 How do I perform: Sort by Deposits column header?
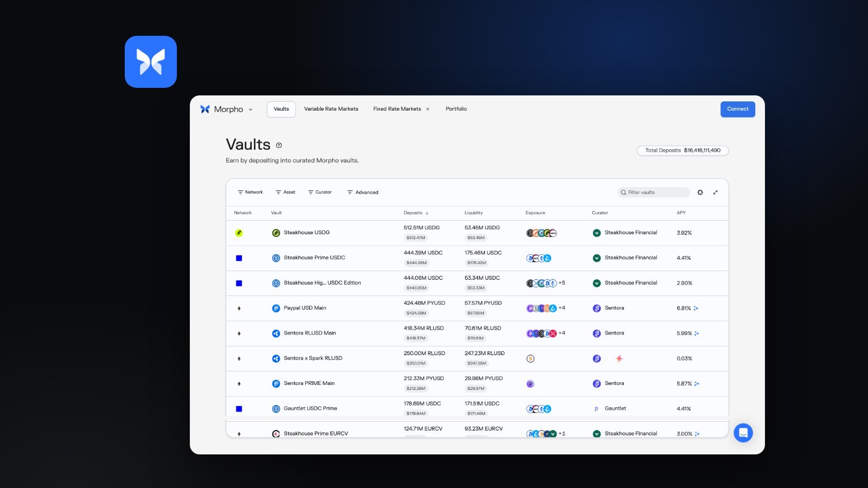(x=416, y=213)
